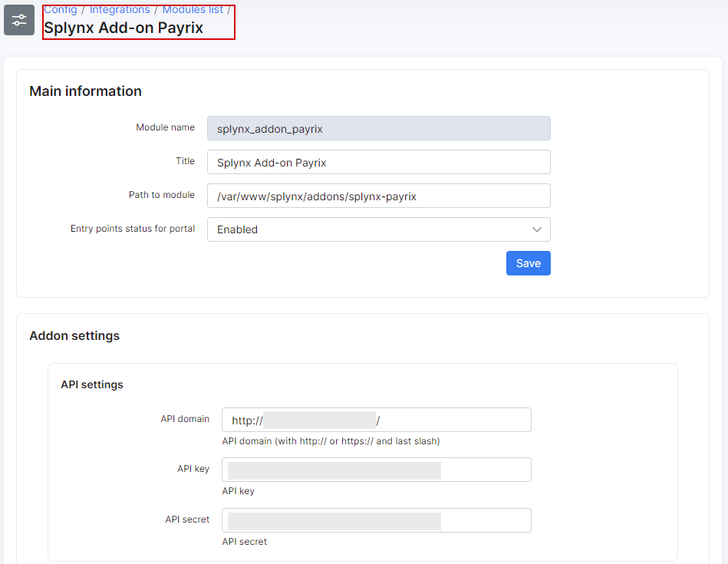Focus the API key input field
Viewport: 728px width, 564px height.
[x=376, y=470]
